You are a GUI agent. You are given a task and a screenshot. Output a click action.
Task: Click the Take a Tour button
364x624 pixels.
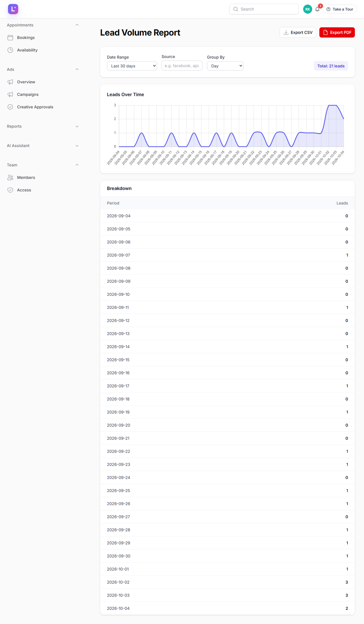(340, 9)
